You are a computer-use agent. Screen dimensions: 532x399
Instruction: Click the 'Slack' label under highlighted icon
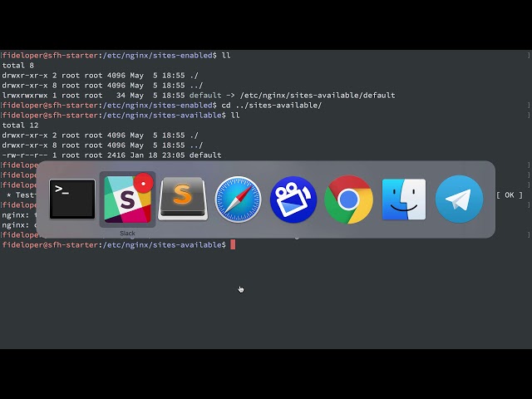click(x=127, y=233)
